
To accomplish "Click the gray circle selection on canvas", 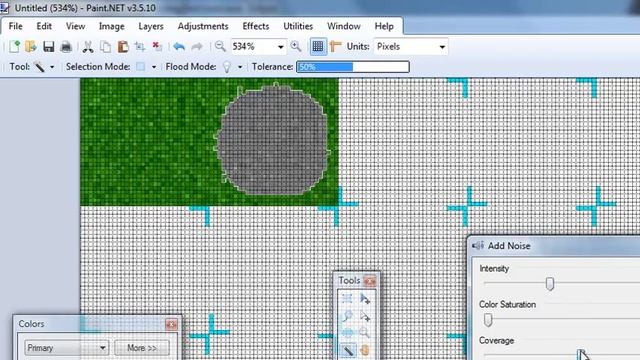I will tap(273, 139).
